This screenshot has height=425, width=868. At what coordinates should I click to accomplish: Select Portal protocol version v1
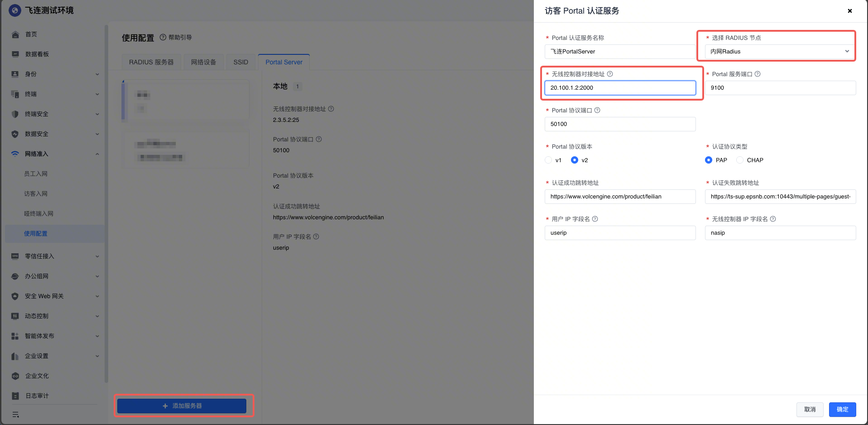click(548, 160)
